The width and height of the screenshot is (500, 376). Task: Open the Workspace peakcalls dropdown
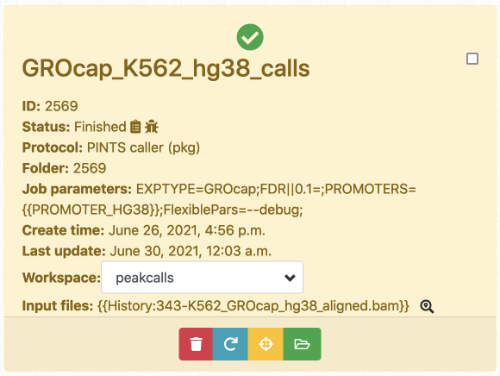(x=202, y=277)
